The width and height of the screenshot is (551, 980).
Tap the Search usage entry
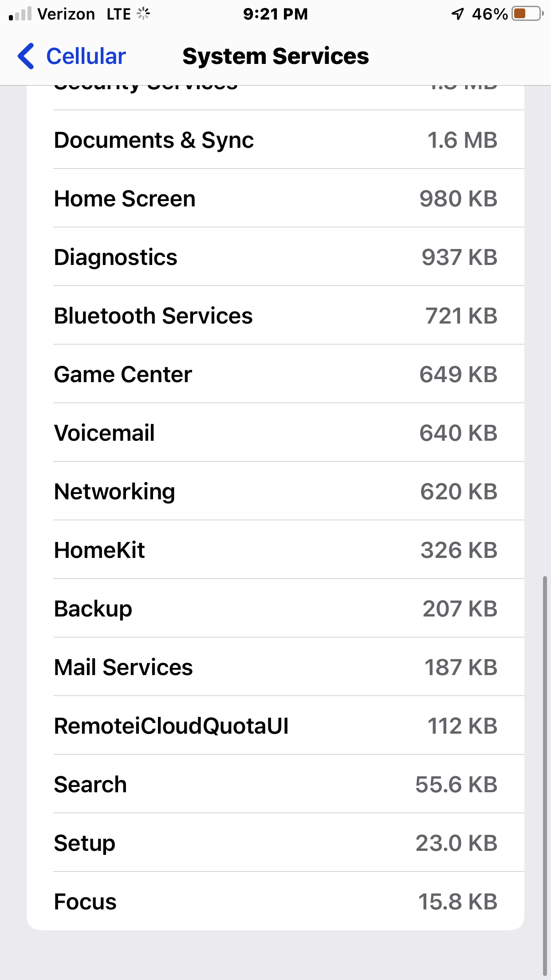coord(275,785)
